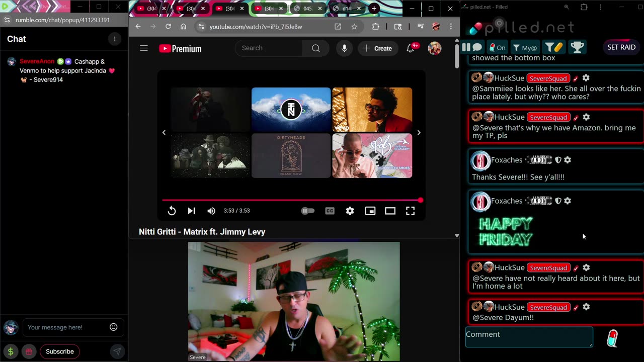Show previous suggested videos in end screen
Image resolution: width=644 pixels, height=362 pixels.
click(164, 133)
